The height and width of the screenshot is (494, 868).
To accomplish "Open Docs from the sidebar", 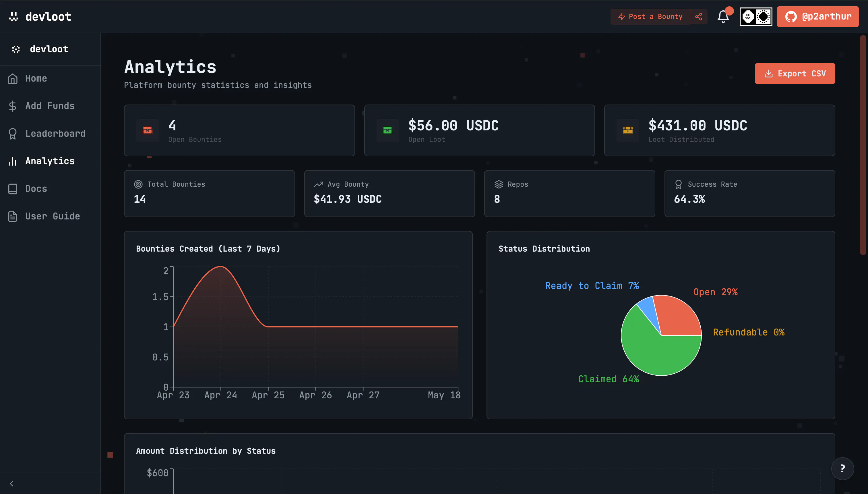I will coord(50,189).
